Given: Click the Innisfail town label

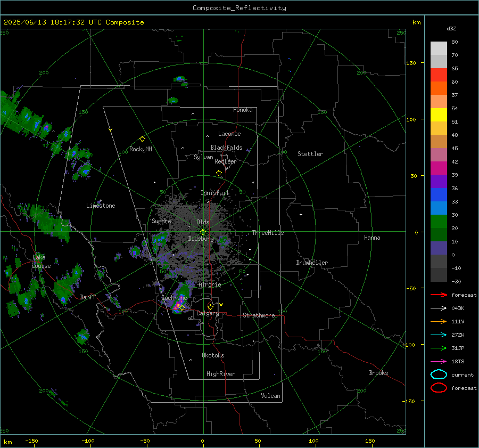Looking at the screenshot, I should [214, 193].
